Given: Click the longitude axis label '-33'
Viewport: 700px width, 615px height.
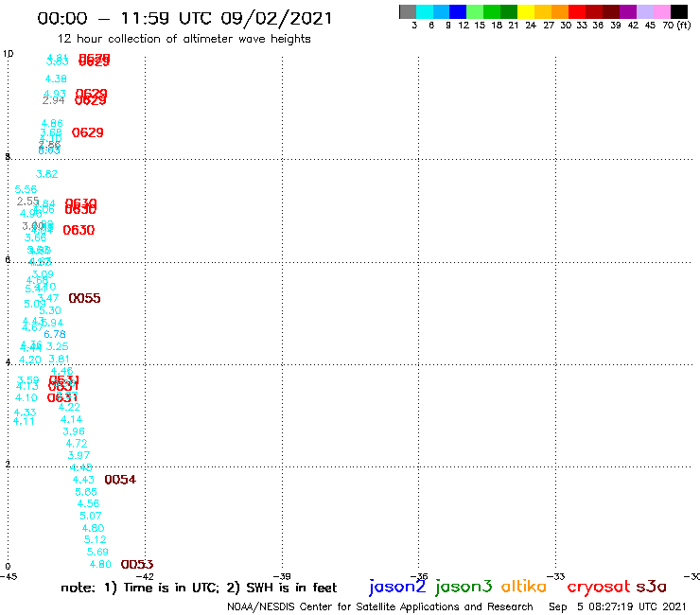Looking at the screenshot, I should [556, 576].
